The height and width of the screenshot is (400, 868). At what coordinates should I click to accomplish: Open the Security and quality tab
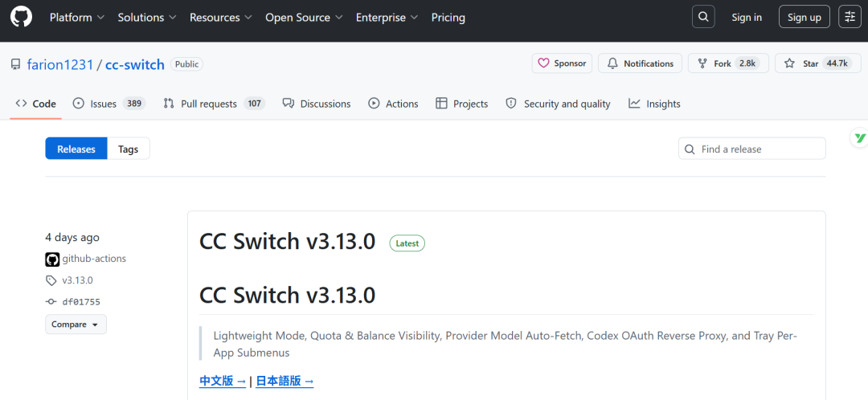(558, 104)
